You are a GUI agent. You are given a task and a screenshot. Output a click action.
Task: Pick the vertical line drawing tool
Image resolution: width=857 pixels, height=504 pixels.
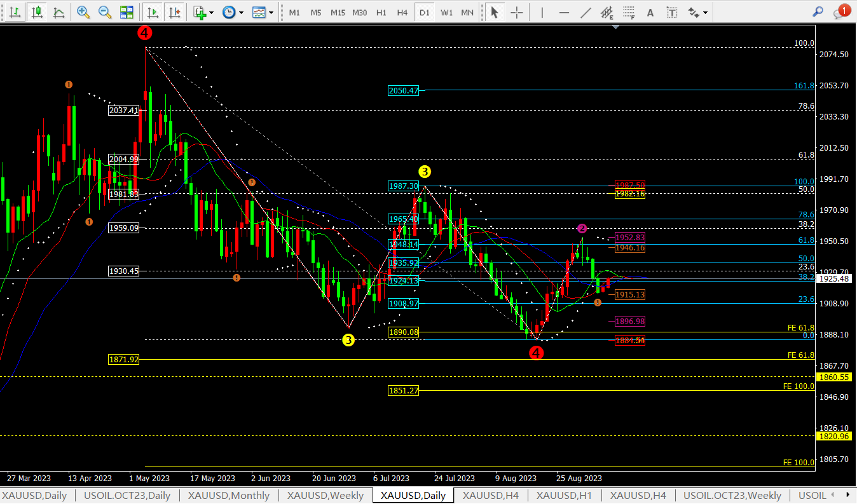(x=542, y=12)
